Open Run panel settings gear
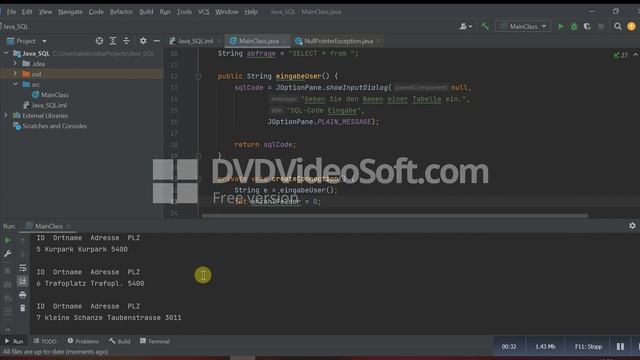This screenshot has height=360, width=640. [632, 226]
